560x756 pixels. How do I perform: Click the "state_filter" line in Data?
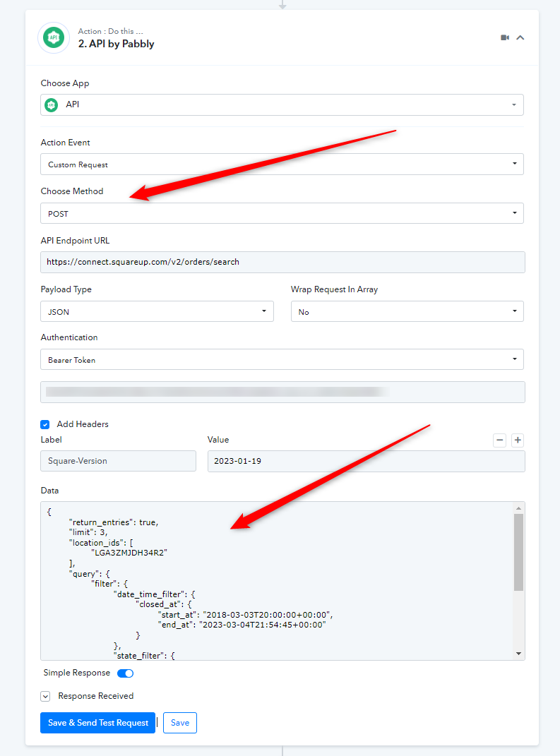(x=144, y=656)
